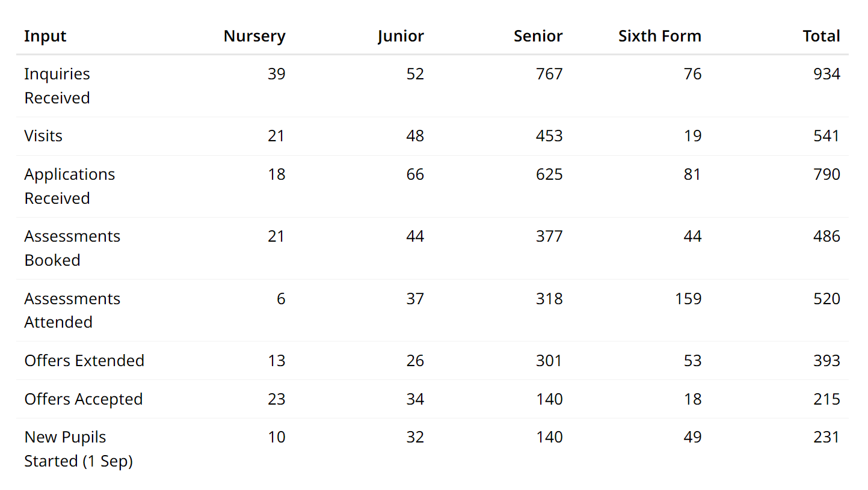Select the Sixth Form column header
The width and height of the screenshot is (868, 490).
point(659,36)
